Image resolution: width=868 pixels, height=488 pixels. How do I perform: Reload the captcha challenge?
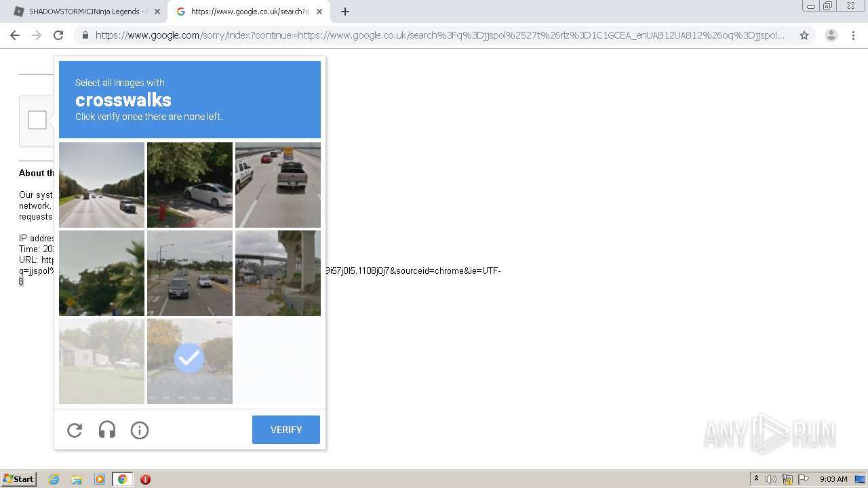click(75, 430)
